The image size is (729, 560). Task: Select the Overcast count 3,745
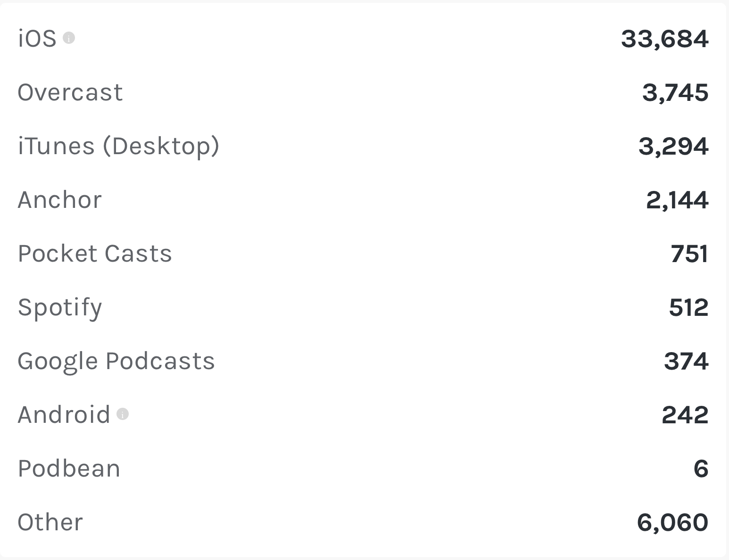[x=675, y=92]
